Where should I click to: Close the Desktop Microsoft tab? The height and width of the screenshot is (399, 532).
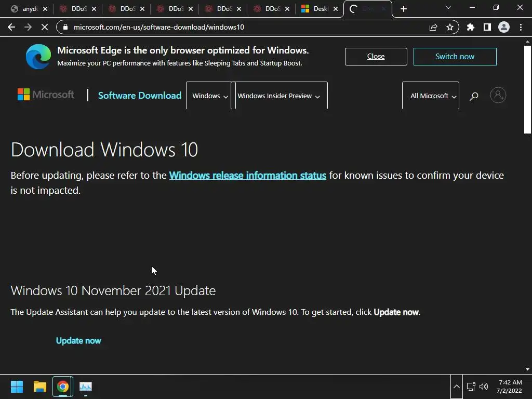tap(336, 9)
